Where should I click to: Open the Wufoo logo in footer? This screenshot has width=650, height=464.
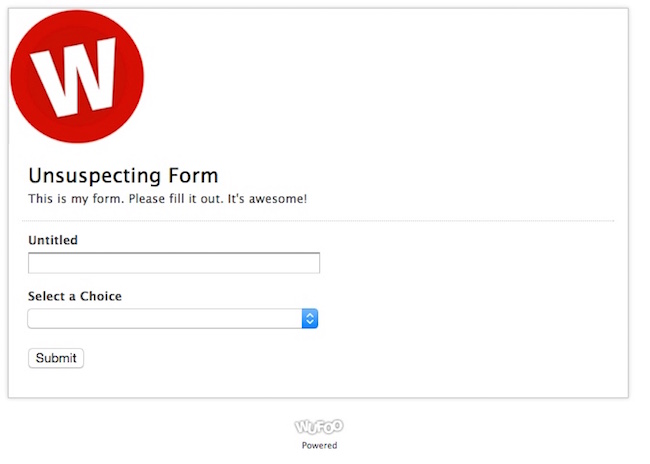click(x=319, y=426)
